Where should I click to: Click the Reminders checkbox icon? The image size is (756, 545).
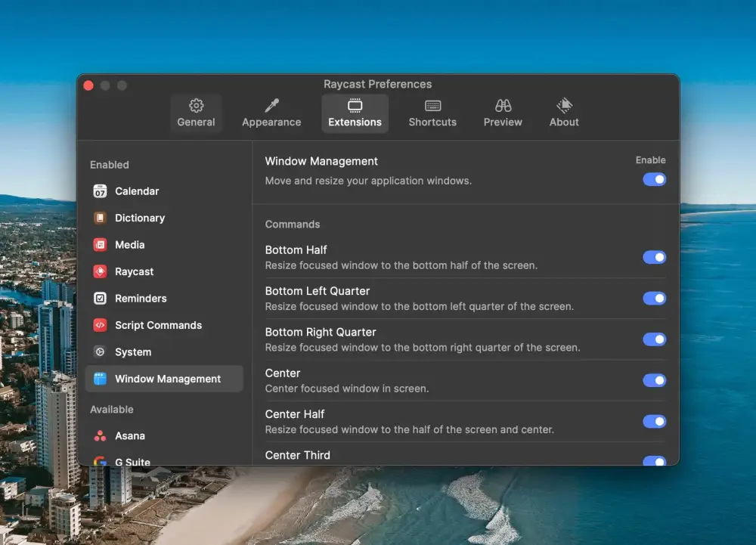100,299
